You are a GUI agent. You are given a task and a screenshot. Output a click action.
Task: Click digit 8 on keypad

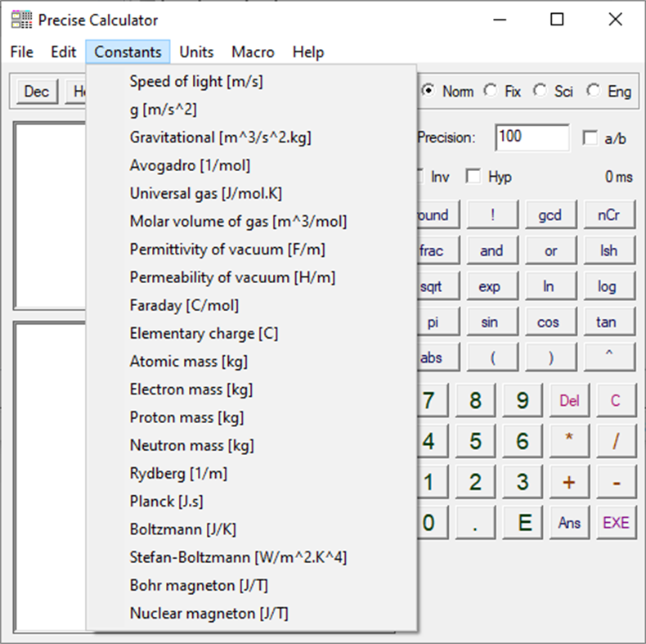pos(475,400)
